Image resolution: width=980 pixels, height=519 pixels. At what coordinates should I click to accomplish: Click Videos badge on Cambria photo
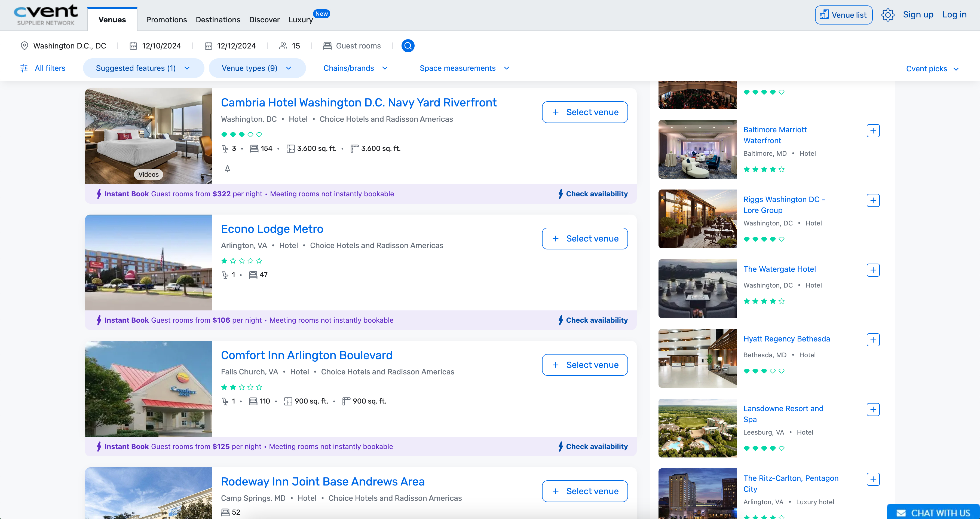[x=148, y=174]
